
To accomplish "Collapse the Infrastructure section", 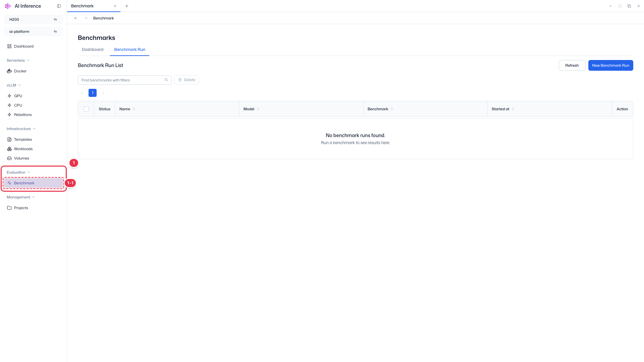I will tap(21, 129).
